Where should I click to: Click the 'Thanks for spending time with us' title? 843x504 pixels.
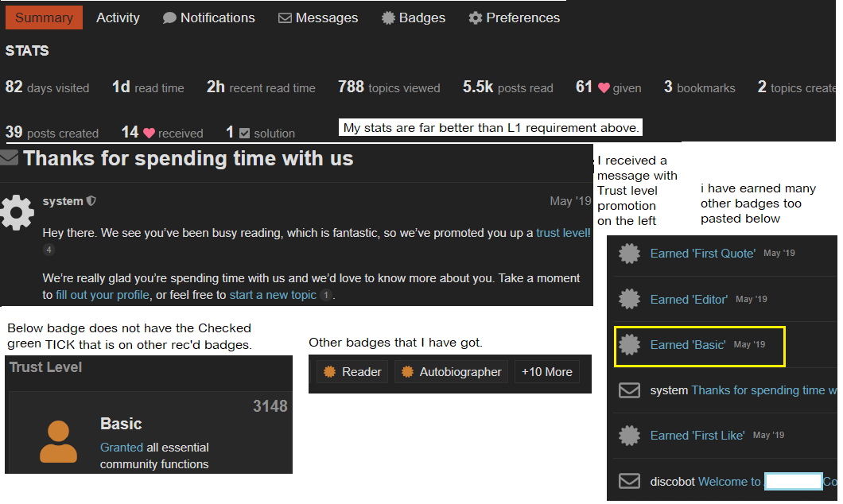point(188,158)
